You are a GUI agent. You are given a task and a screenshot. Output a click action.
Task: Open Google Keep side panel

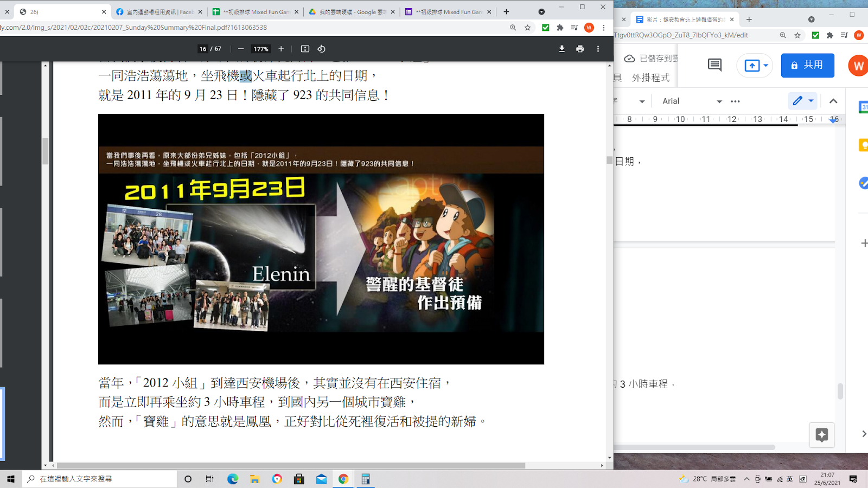863,145
